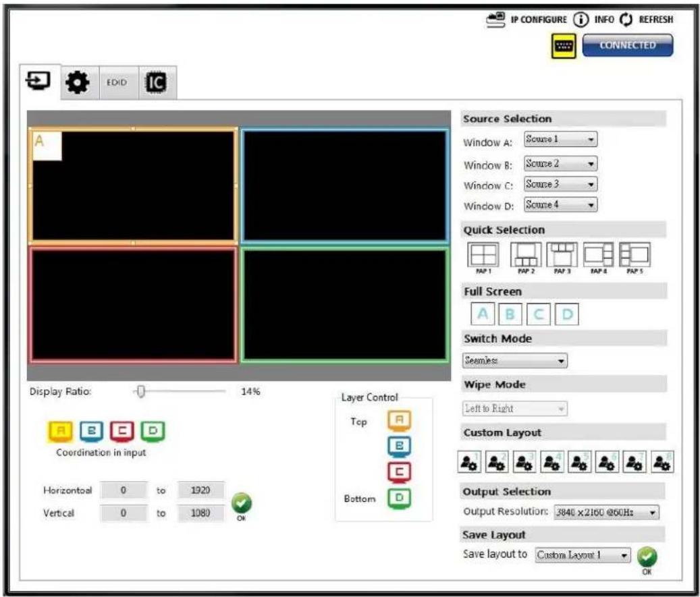Select the blue window B preview

tap(345, 186)
